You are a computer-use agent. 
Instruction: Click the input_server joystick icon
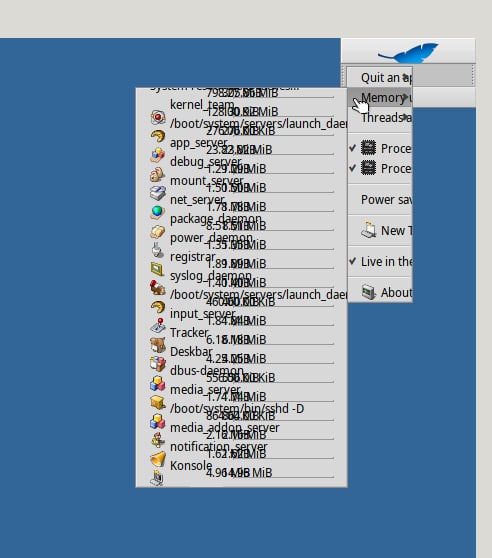pyautogui.click(x=158, y=326)
